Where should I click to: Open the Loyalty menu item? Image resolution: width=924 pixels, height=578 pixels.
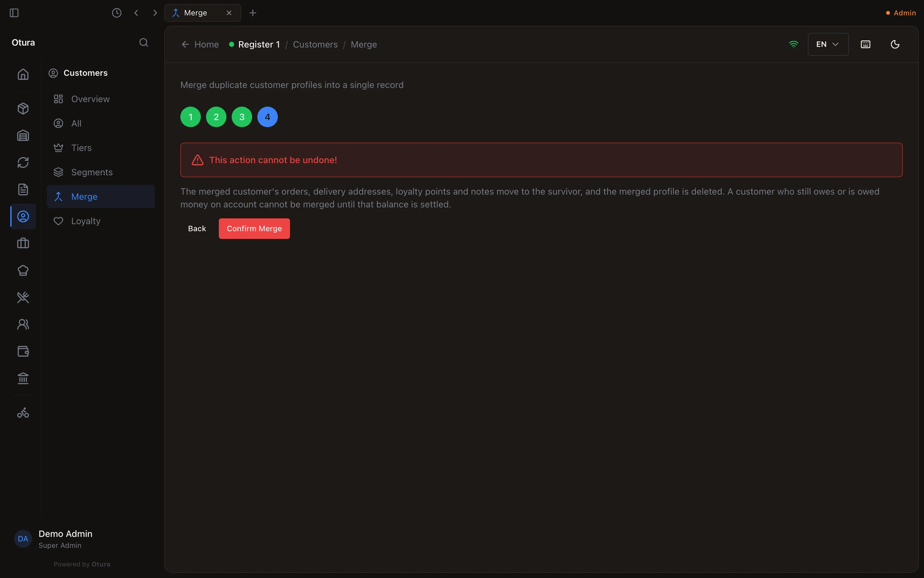[x=101, y=221]
